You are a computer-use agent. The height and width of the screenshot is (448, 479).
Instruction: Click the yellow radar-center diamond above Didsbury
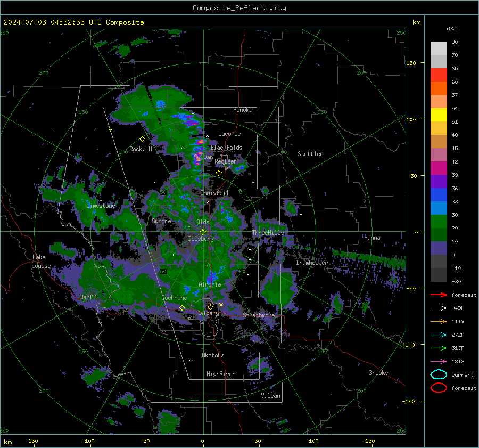[203, 232]
